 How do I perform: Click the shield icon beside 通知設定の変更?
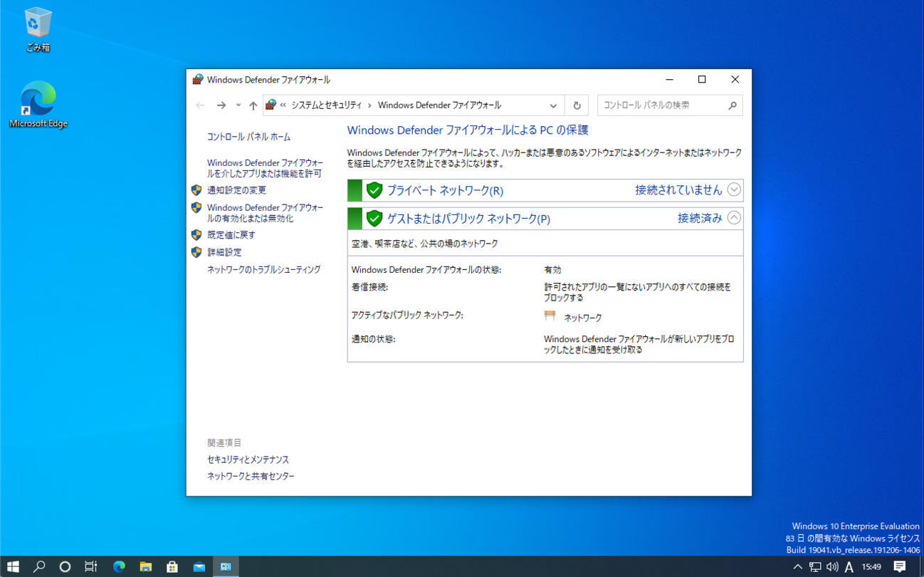click(196, 190)
